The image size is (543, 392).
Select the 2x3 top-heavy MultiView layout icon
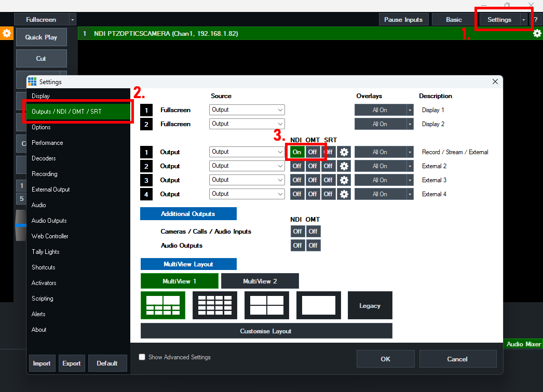162,305
